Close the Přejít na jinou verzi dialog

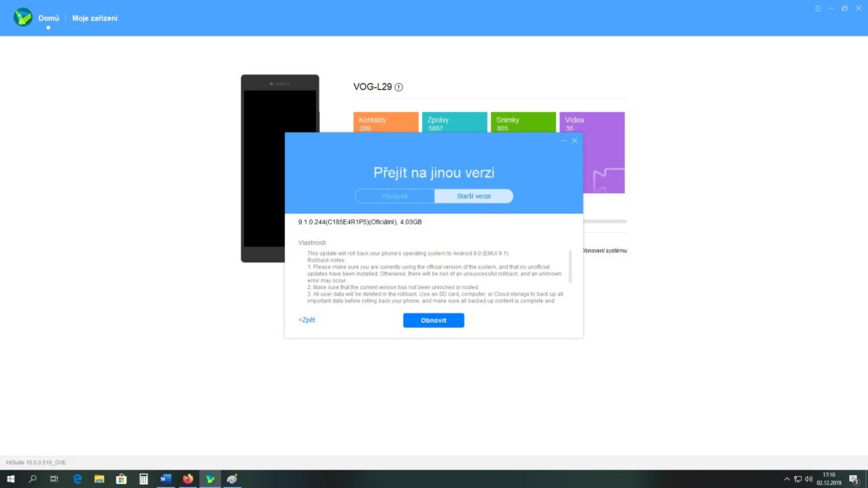[575, 141]
